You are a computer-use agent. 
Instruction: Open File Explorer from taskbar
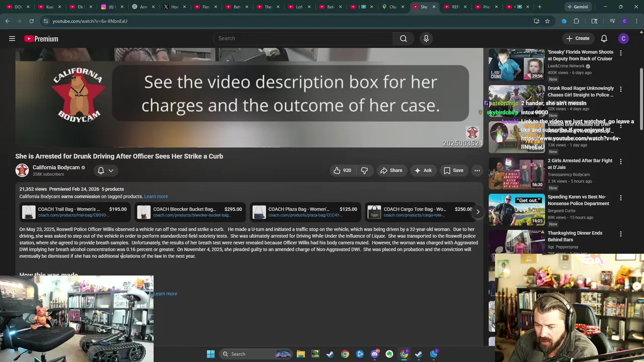point(300,354)
